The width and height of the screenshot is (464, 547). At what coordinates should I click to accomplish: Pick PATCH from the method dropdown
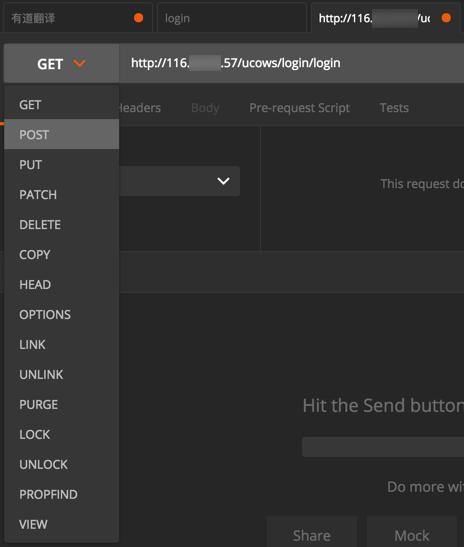click(x=61, y=195)
